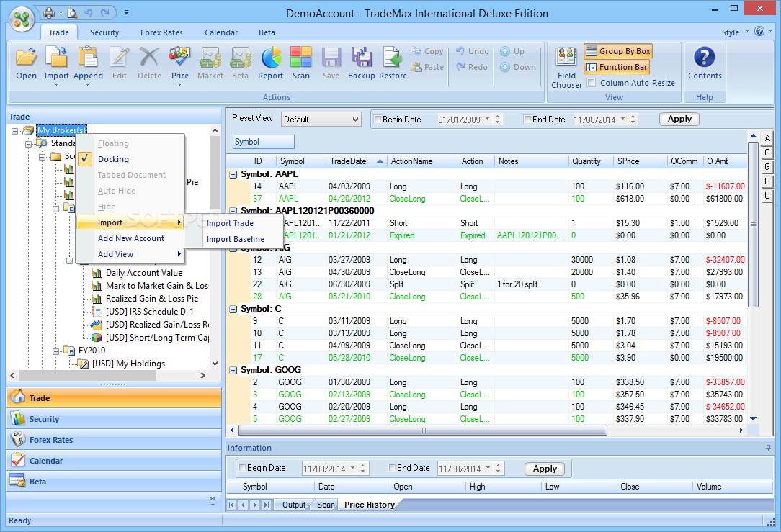Open the top Begin Date calendar dropdown
This screenshot has height=532, width=781.
(x=487, y=119)
